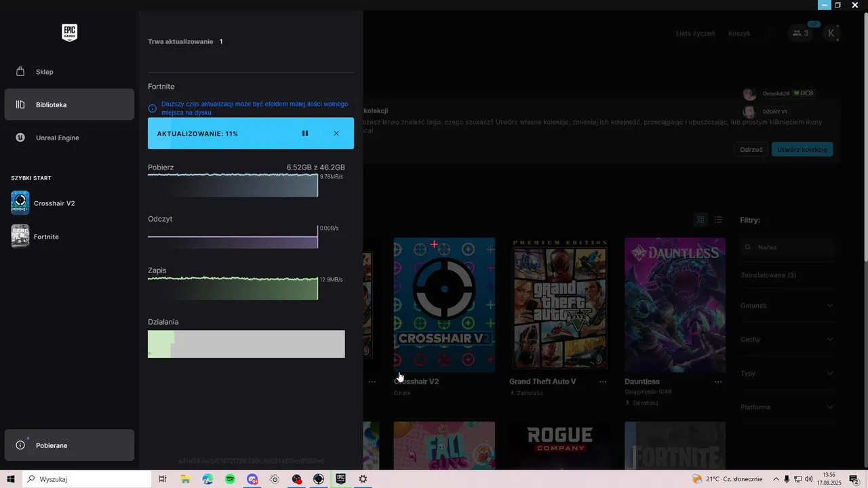The width and height of the screenshot is (868, 488).
Task: Open the Koszyk cart
Action: pos(739,33)
